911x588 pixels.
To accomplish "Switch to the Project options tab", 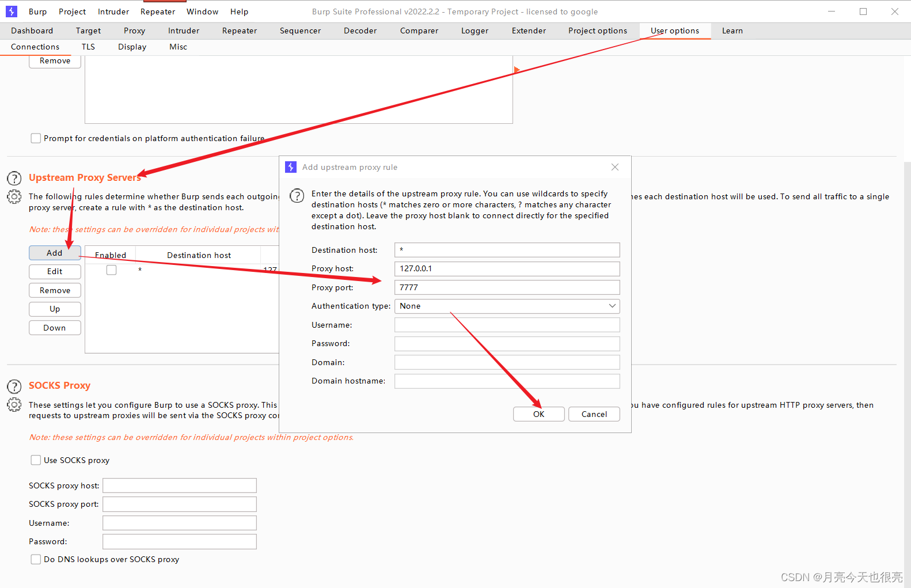I will [x=598, y=31].
